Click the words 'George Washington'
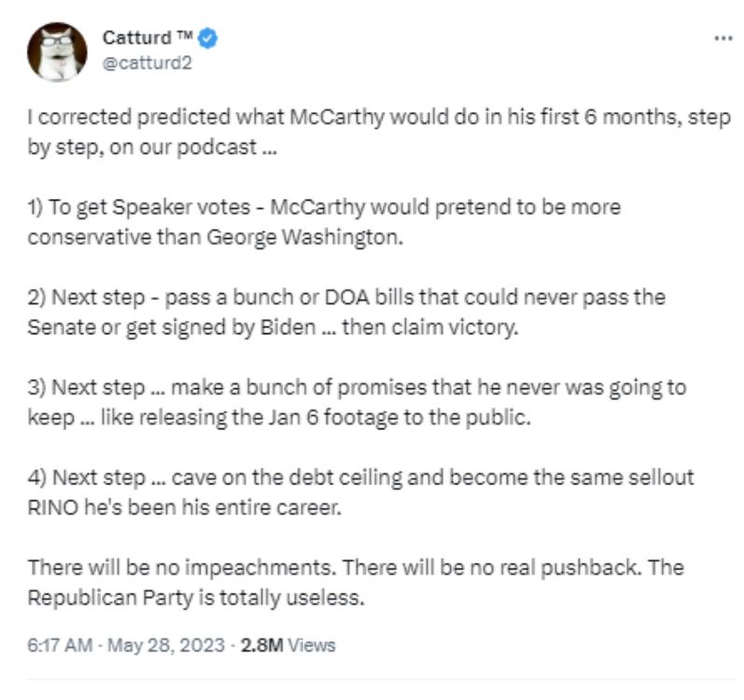This screenshot has width=744, height=700. coord(304,237)
